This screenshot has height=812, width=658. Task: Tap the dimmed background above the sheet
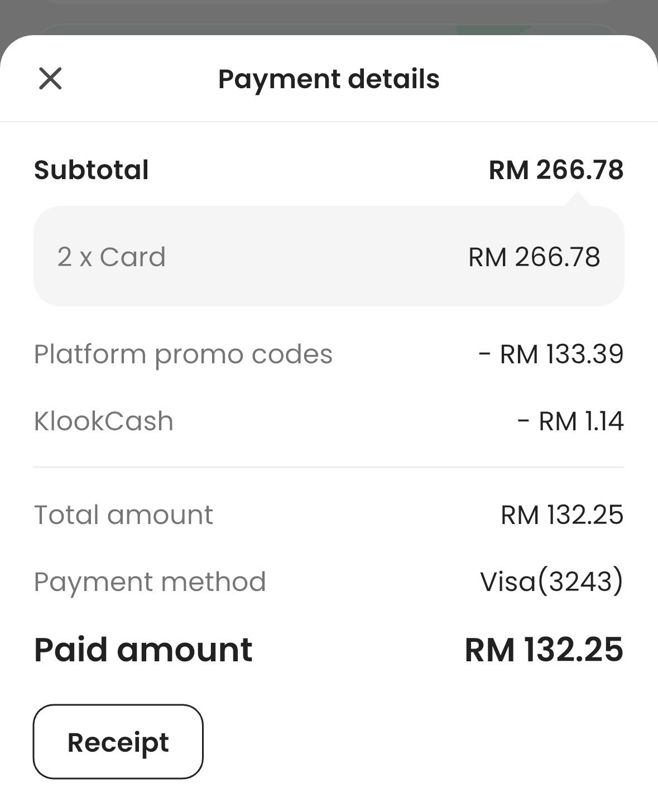pyautogui.click(x=329, y=14)
